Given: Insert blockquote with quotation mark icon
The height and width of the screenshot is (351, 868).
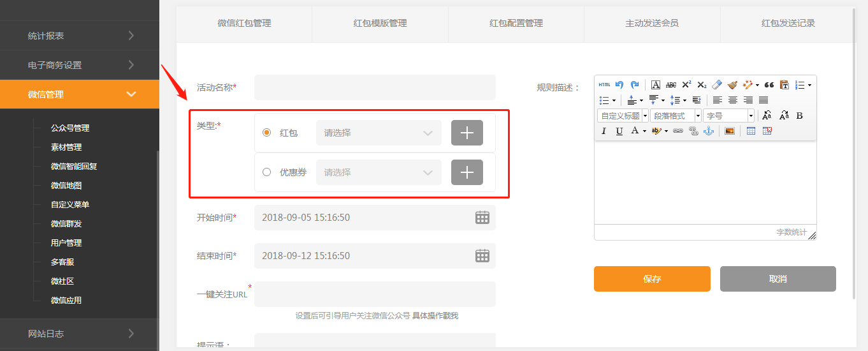Looking at the screenshot, I should pos(769,85).
